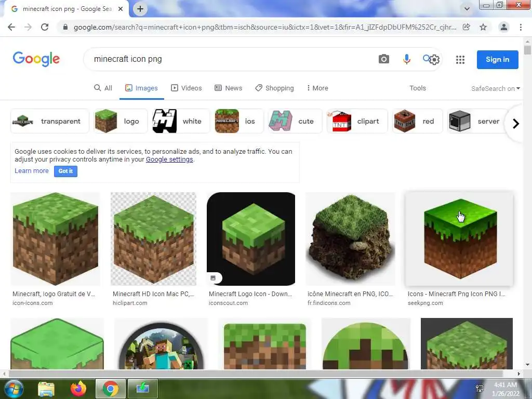The width and height of the screenshot is (532, 399).
Task: Filter results by logo chip
Action: tap(121, 121)
